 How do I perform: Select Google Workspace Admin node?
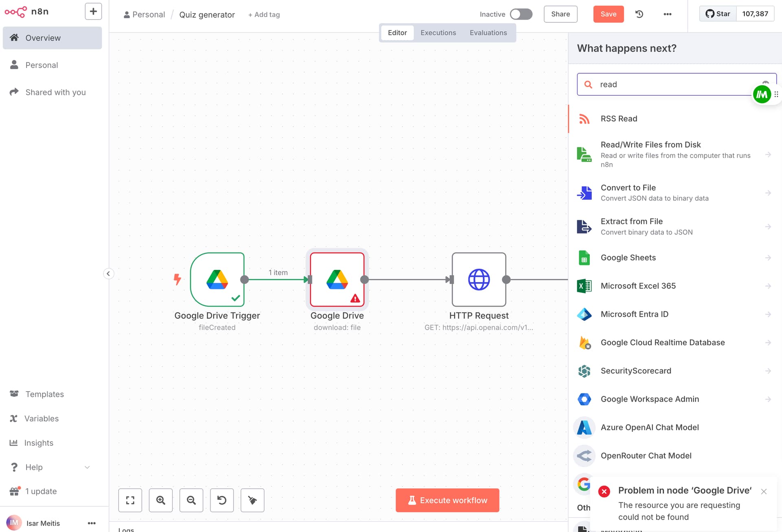coord(675,399)
